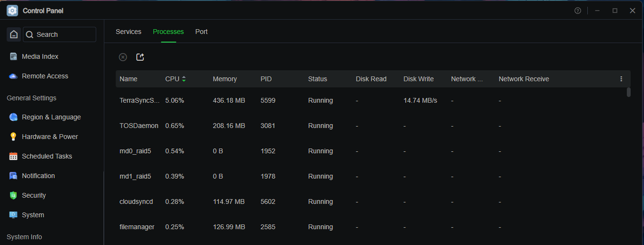Click the Region & Language globe icon

tap(14, 117)
